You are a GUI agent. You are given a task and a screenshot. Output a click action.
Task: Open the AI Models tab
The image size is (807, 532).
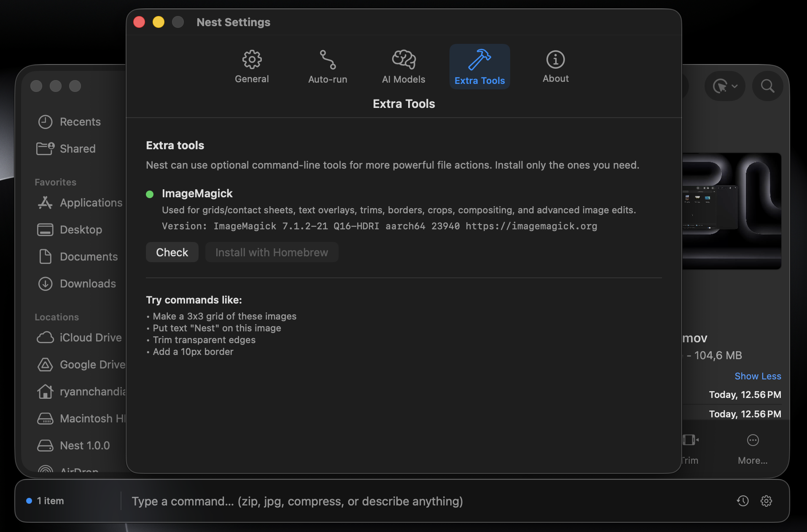403,67
